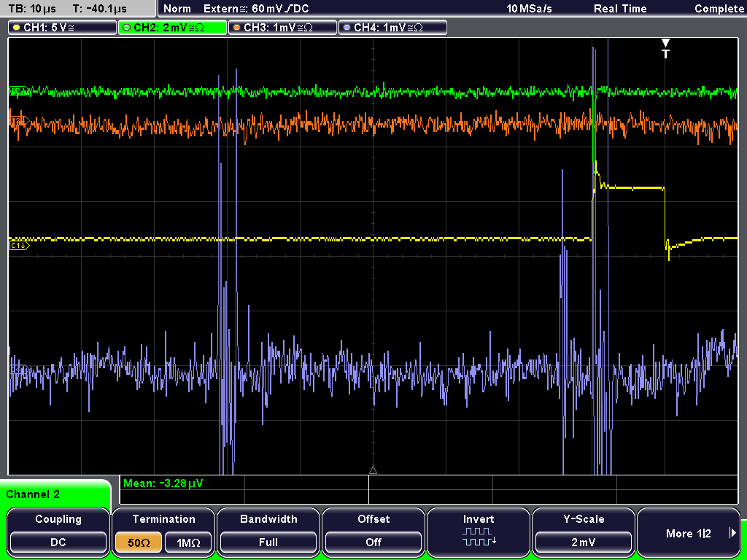
Task: Set termination to 1MΩ
Action: (188, 542)
